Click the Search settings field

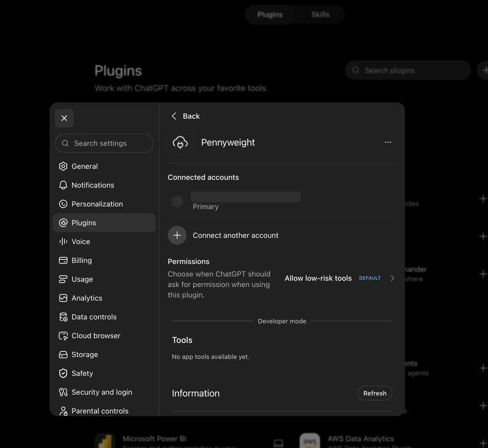[104, 143]
